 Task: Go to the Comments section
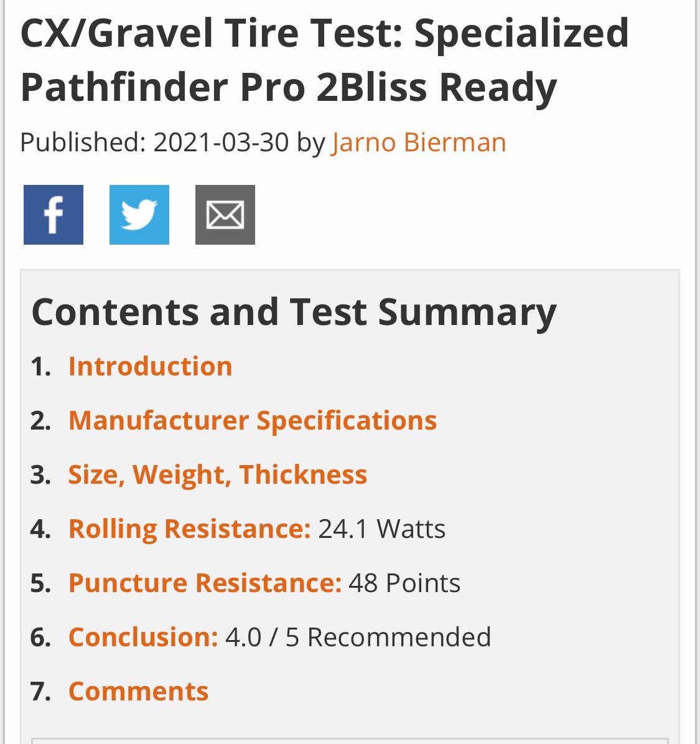(x=138, y=691)
